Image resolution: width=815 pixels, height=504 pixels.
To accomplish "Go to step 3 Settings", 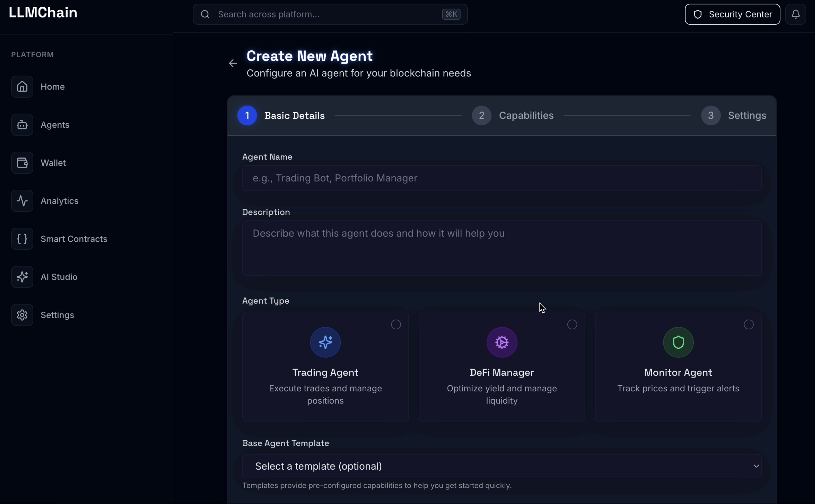I will pos(733,115).
